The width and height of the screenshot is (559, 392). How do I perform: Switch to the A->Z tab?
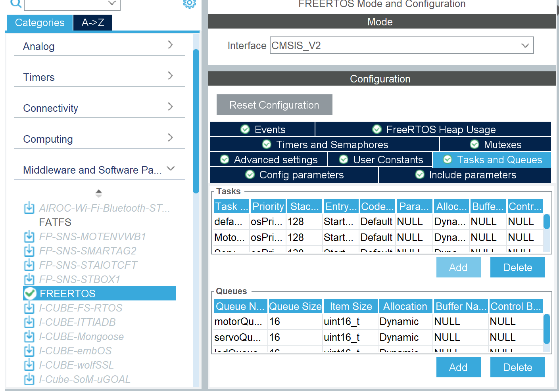coord(93,23)
